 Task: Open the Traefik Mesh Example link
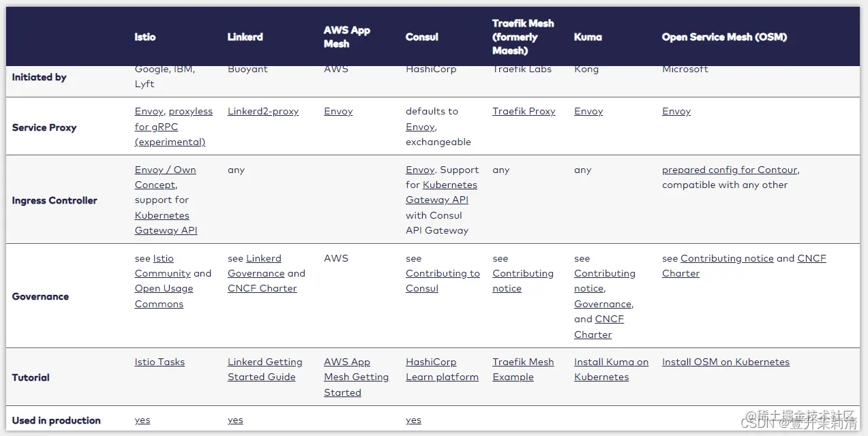click(523, 369)
